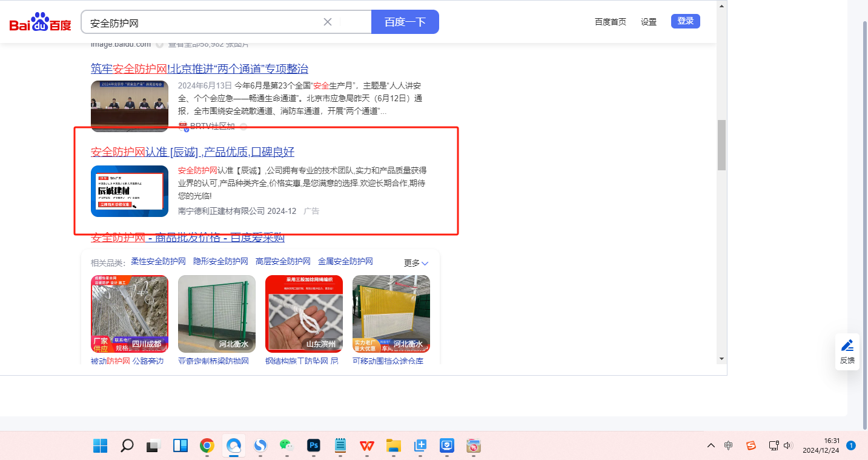Screen dimensions: 868x460
Task: Click the Baidu logo
Action: tap(40, 22)
